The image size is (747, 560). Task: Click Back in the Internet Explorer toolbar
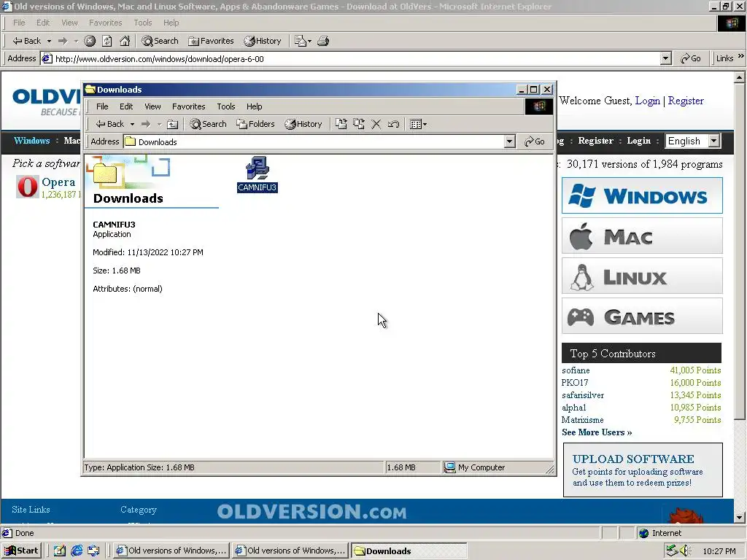tap(27, 41)
